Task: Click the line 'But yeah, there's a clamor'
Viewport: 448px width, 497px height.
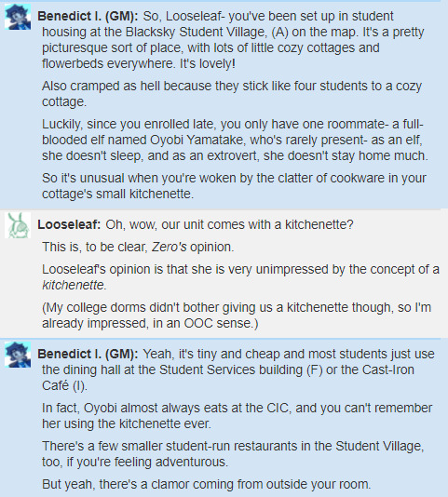Action: [206, 484]
